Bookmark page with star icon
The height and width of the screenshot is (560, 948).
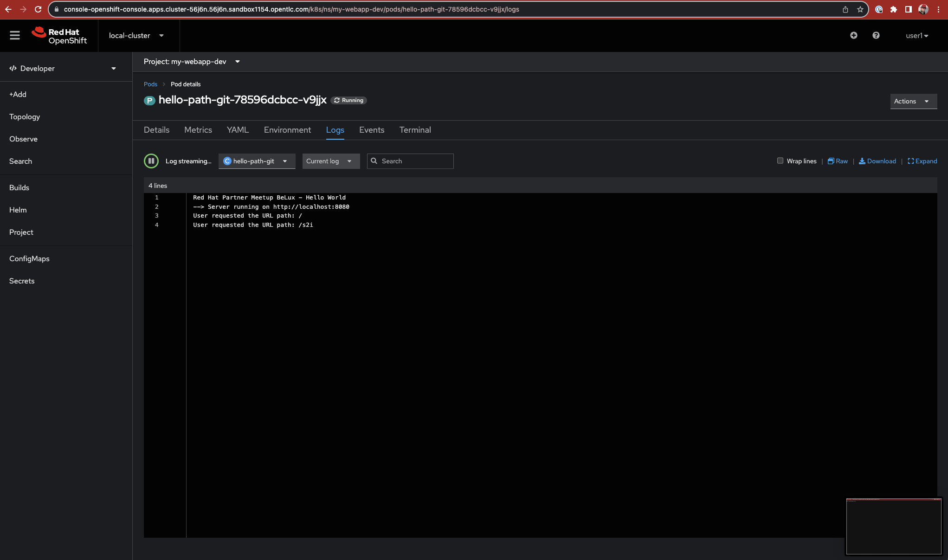[860, 9]
